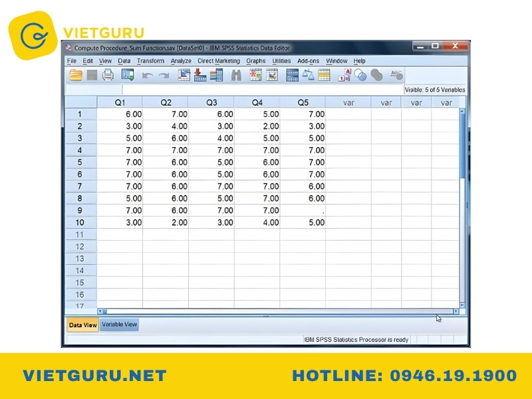Open the Data menu

tap(124, 61)
